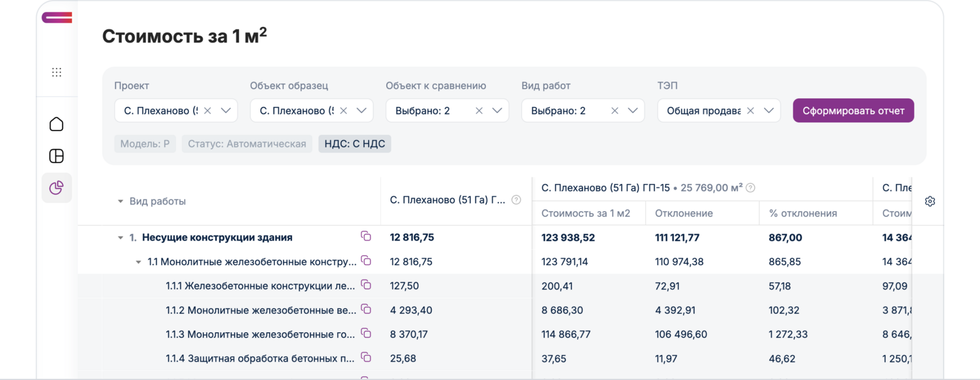The height and width of the screenshot is (380, 980).
Task: Collapse section '1. Несущие конструкции здания'
Action: tap(121, 238)
